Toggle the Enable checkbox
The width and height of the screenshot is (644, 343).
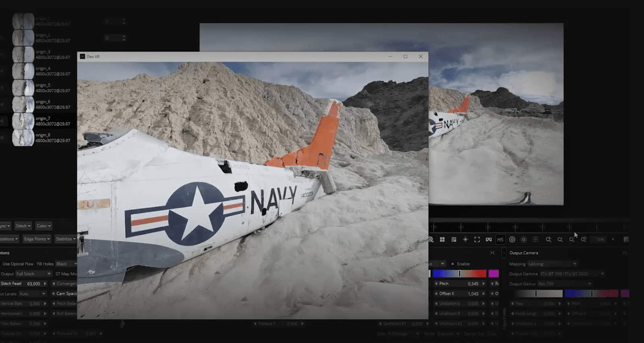click(x=452, y=264)
